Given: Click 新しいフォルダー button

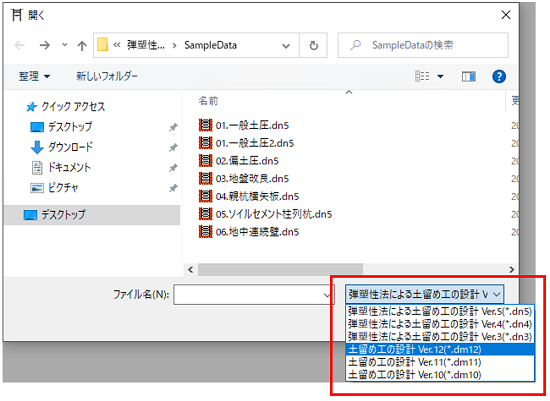Looking at the screenshot, I should (107, 76).
